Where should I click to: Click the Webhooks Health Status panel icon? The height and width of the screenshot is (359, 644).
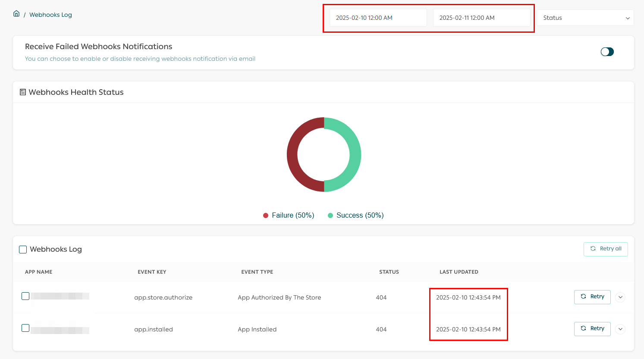click(x=23, y=92)
